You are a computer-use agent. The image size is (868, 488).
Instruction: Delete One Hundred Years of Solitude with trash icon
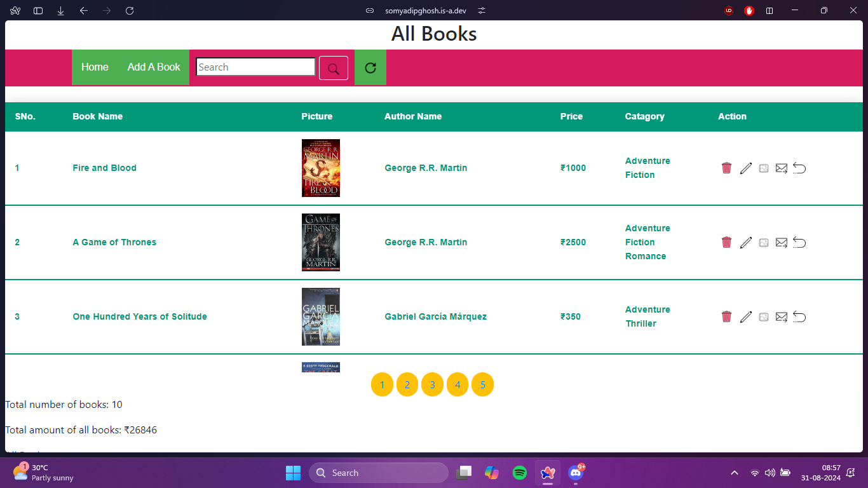(x=726, y=316)
